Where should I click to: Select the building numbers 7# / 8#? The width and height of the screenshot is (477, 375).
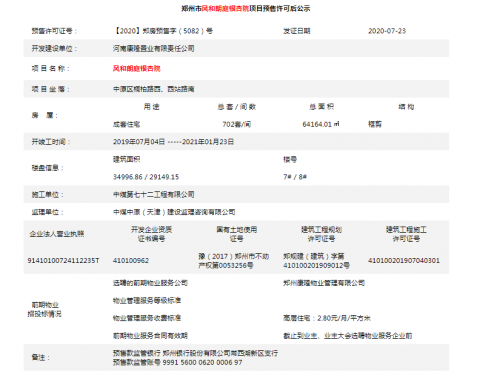[295, 177]
